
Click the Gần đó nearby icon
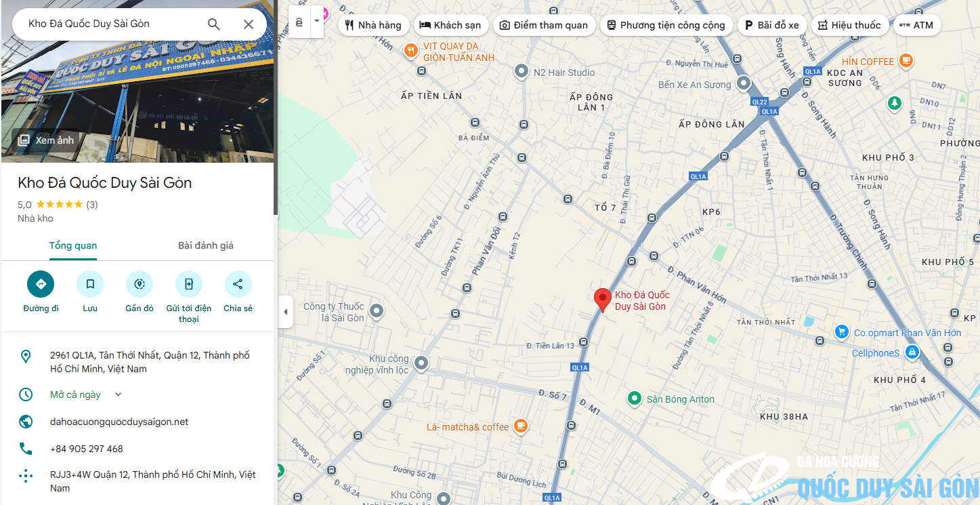[140, 284]
